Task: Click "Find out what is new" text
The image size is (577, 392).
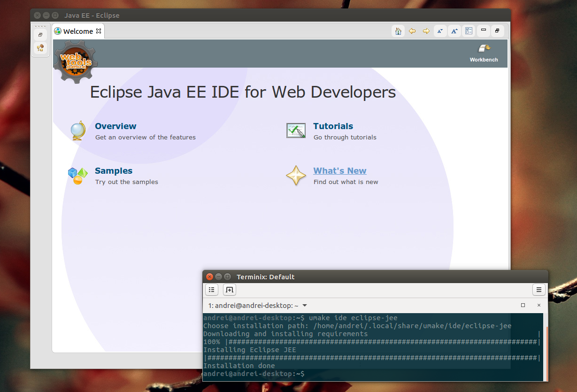Action: pyautogui.click(x=346, y=182)
